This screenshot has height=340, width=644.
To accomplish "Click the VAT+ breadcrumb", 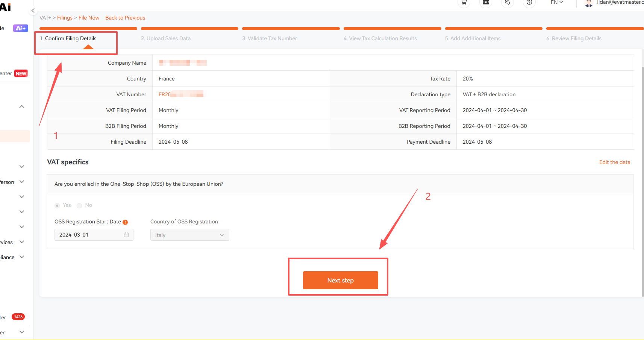I will point(45,18).
